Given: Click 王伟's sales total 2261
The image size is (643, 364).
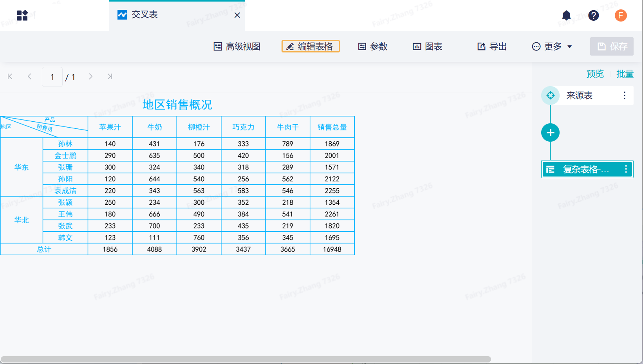Looking at the screenshot, I should tap(332, 214).
